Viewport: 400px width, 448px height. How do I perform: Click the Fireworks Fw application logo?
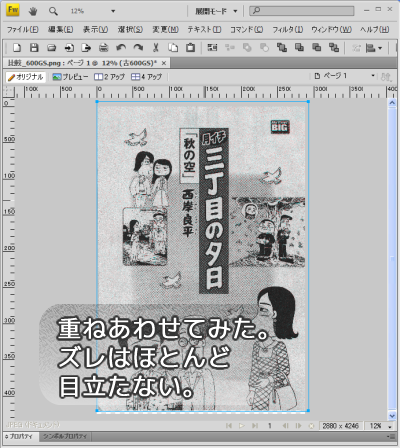(x=13, y=10)
